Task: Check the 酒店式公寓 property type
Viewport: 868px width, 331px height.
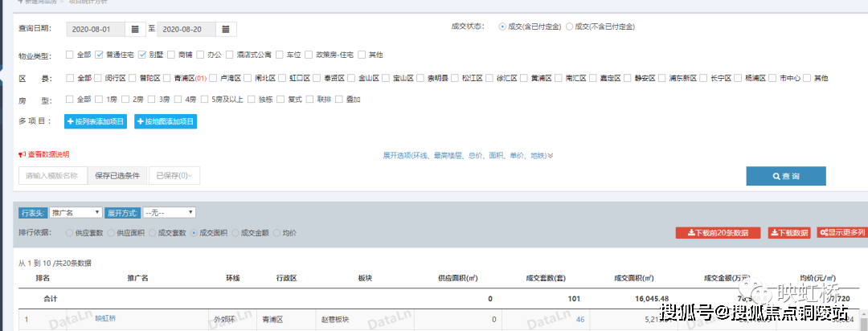Action: 229,55
